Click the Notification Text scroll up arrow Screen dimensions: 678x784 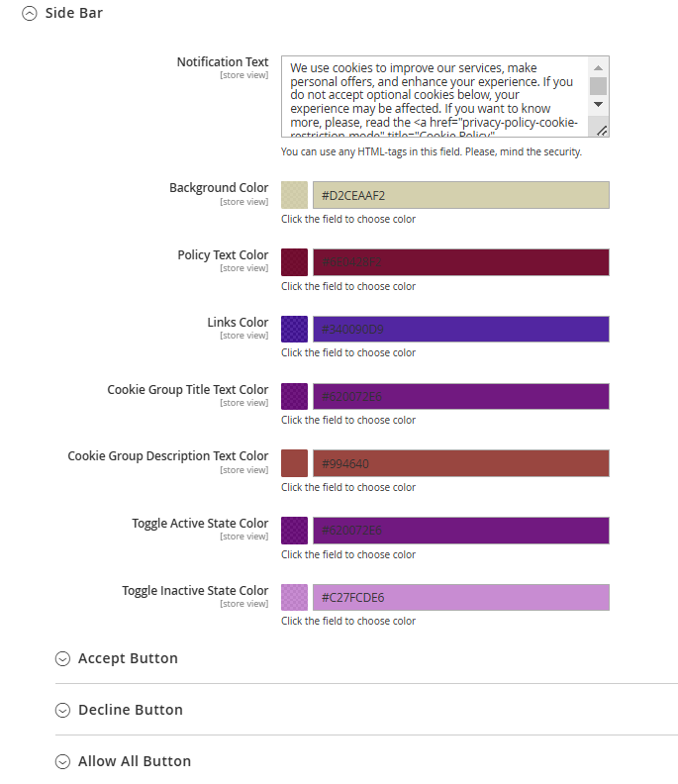[598, 67]
